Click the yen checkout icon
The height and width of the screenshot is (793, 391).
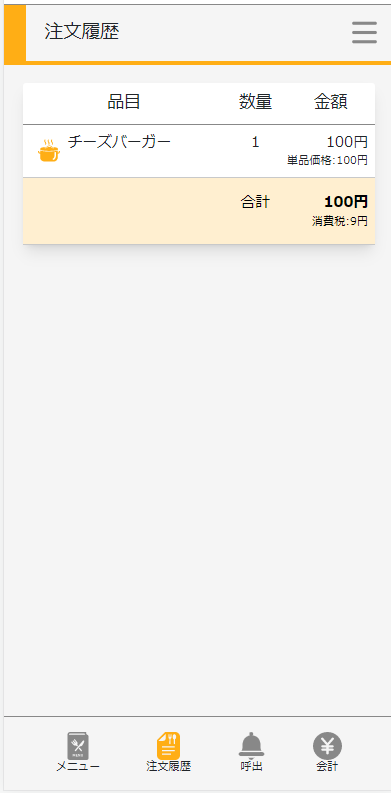tap(327, 745)
